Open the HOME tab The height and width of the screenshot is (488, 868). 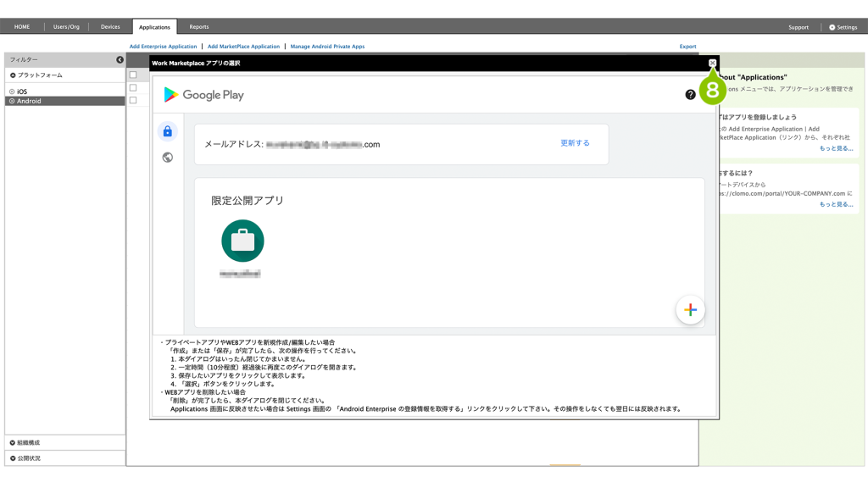pyautogui.click(x=22, y=26)
